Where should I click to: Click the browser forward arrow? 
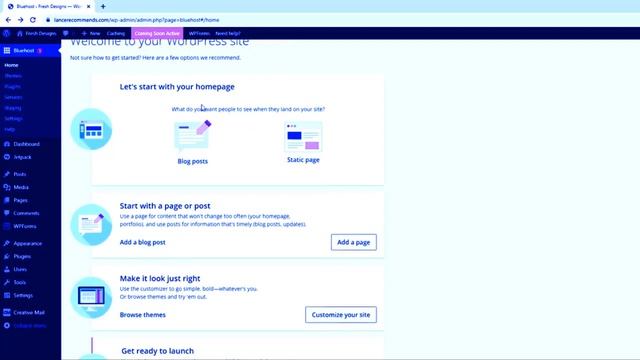20,20
